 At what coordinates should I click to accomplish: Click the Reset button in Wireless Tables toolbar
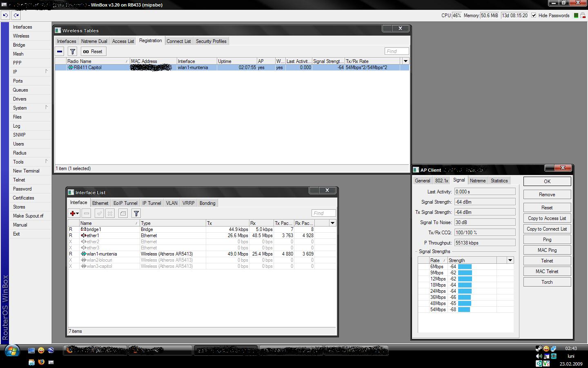pyautogui.click(x=93, y=52)
